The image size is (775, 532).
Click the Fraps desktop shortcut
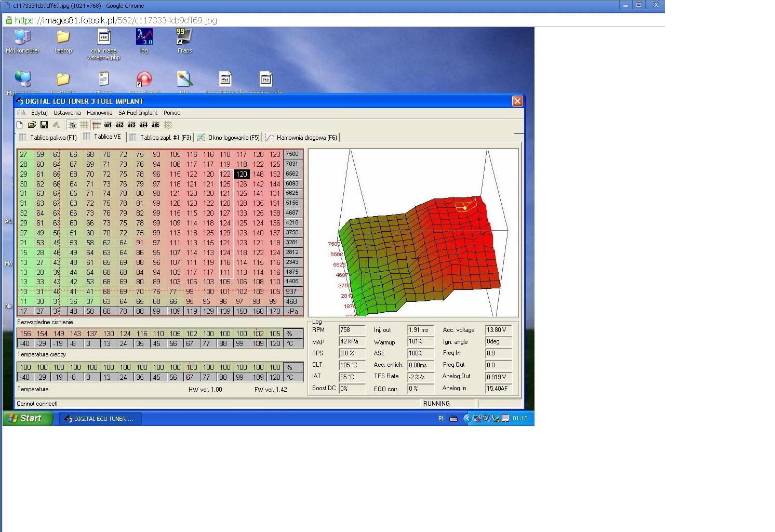tap(184, 41)
